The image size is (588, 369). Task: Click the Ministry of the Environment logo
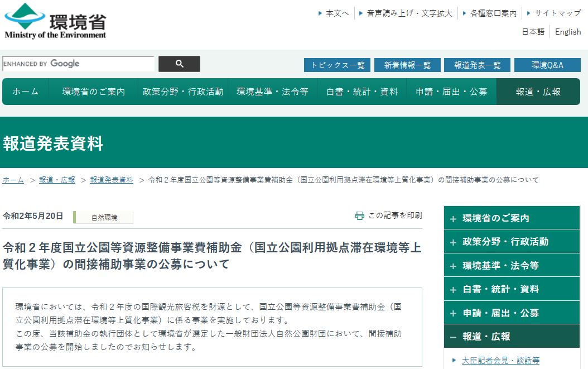coord(55,21)
